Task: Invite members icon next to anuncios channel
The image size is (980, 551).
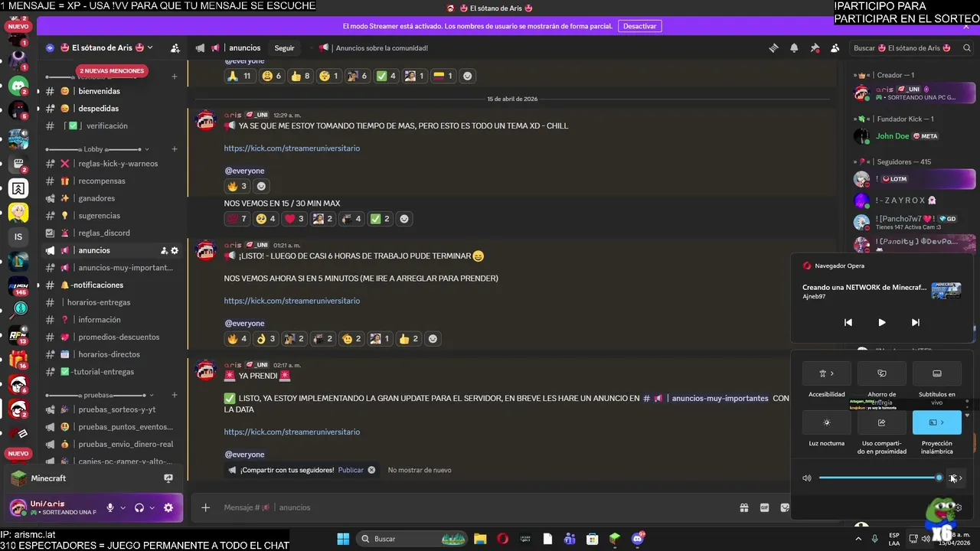Action: click(164, 250)
